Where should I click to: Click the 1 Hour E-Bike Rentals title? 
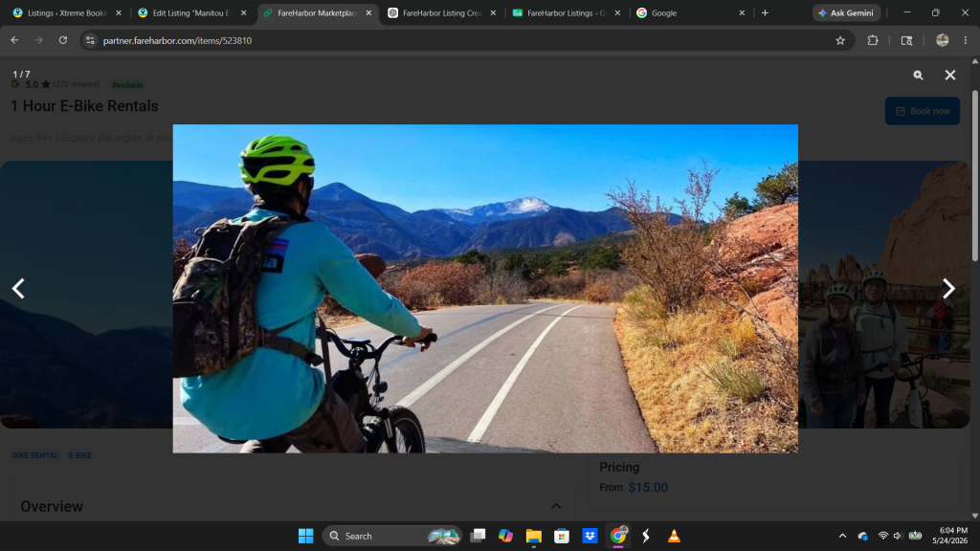point(84,106)
